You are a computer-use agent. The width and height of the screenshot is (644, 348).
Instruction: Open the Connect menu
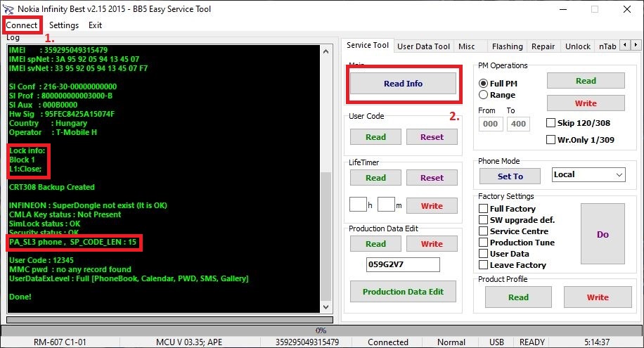pos(21,25)
